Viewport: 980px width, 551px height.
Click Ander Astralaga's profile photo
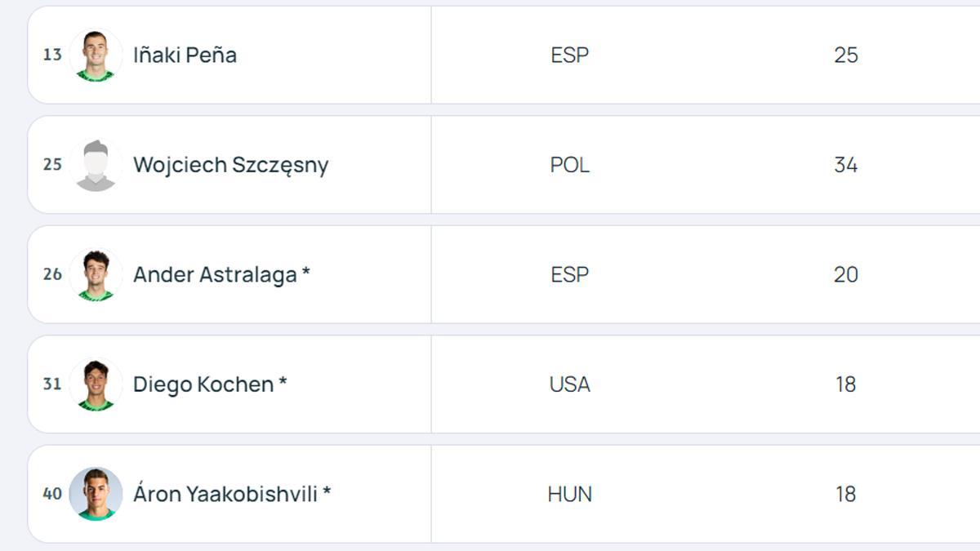click(96, 274)
